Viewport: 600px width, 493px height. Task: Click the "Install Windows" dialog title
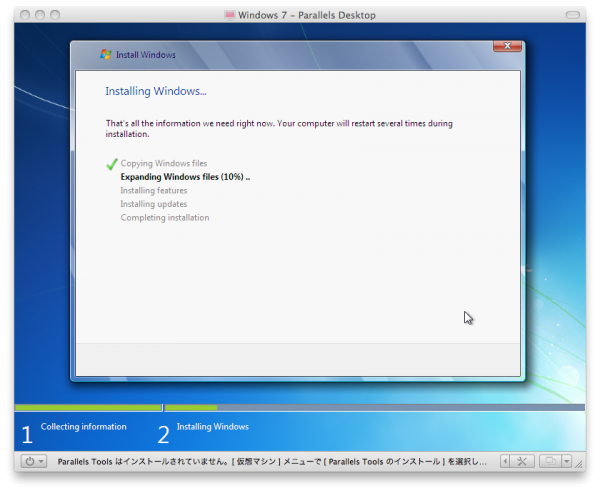[x=146, y=55]
